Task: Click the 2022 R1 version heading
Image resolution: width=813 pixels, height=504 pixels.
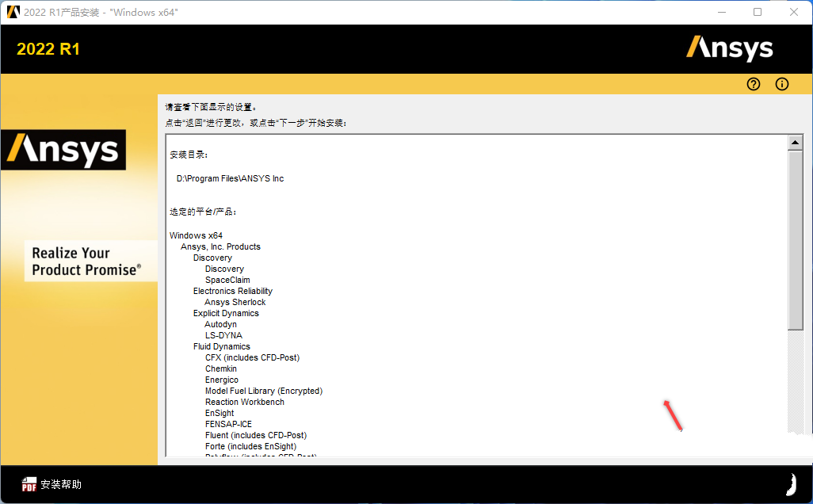Action: 48,49
